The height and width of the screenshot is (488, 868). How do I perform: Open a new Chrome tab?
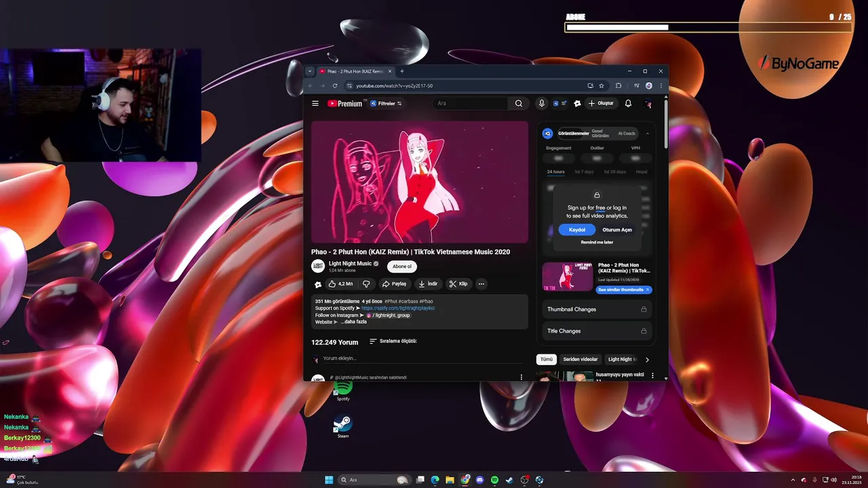click(402, 71)
